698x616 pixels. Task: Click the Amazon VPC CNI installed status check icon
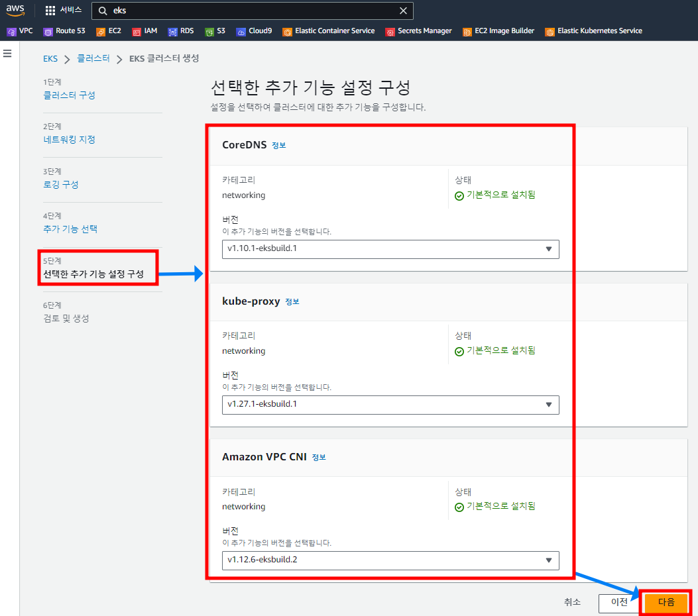point(459,507)
